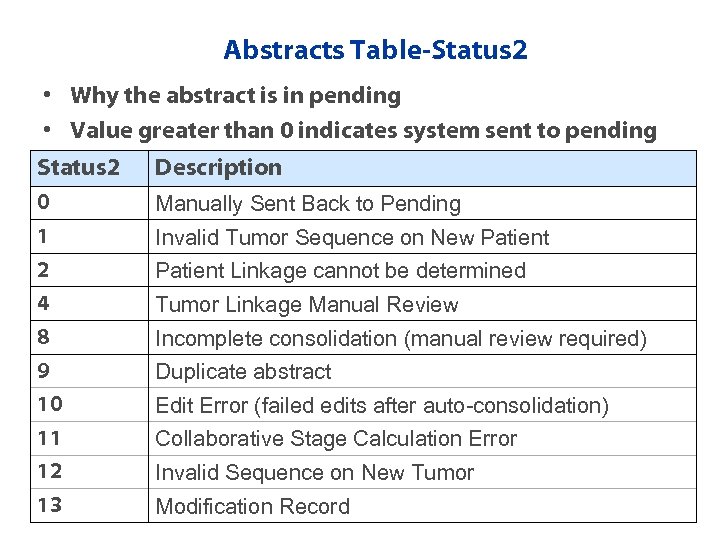Click 'Edit Error (failed edits after auto-consolidation)' cell
Viewport: 720px width, 540px height.
click(382, 406)
